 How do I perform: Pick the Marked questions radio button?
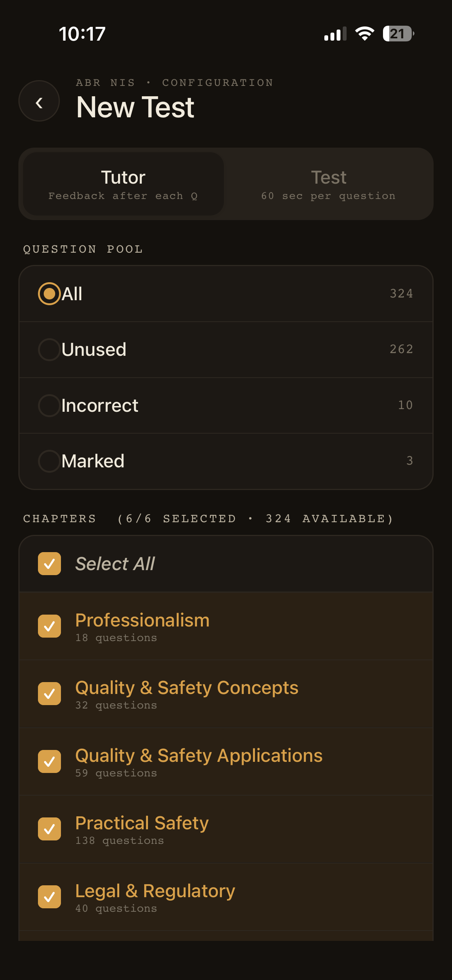click(49, 461)
